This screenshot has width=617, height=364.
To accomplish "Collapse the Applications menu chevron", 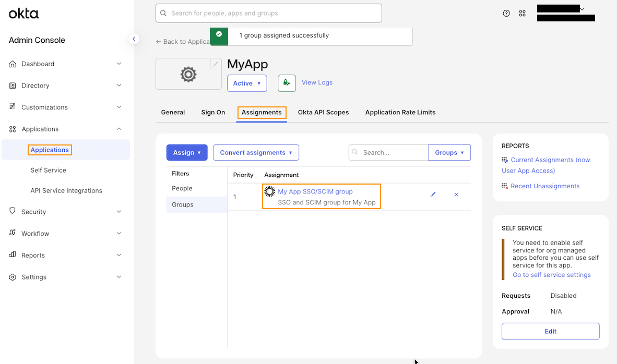I will coord(119,129).
